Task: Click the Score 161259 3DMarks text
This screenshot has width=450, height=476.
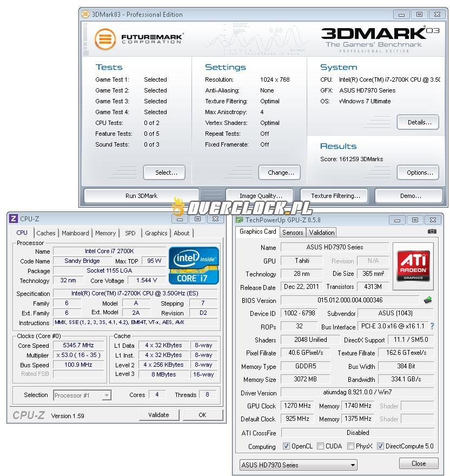Action: (x=352, y=159)
